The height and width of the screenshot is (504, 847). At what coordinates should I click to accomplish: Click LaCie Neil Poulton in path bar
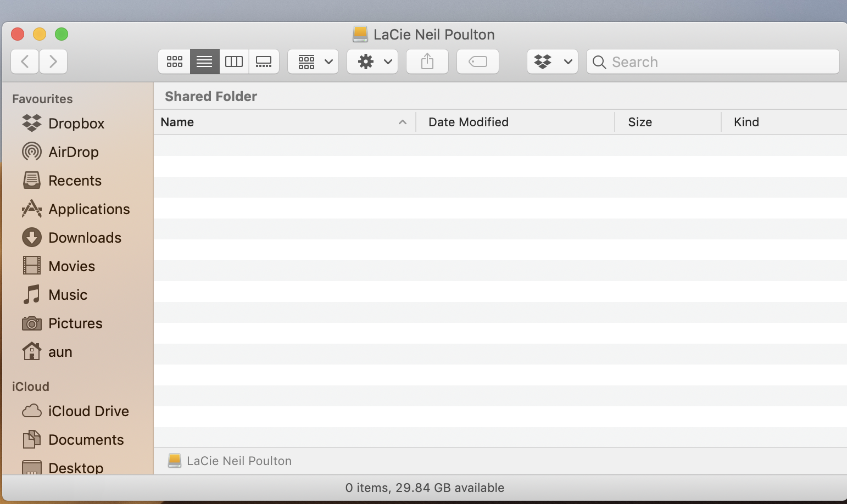pos(238,461)
